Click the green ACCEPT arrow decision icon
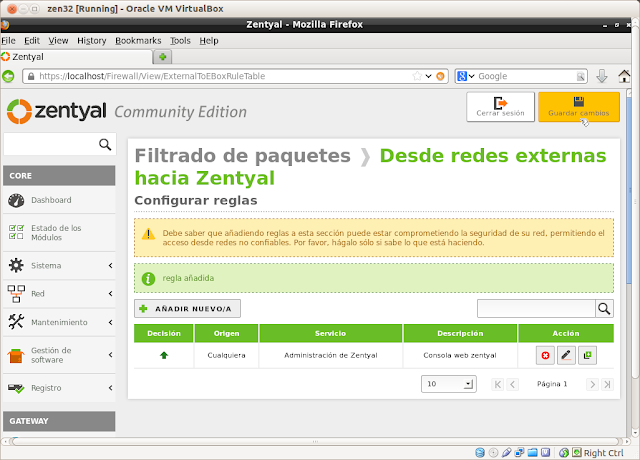 coord(164,355)
